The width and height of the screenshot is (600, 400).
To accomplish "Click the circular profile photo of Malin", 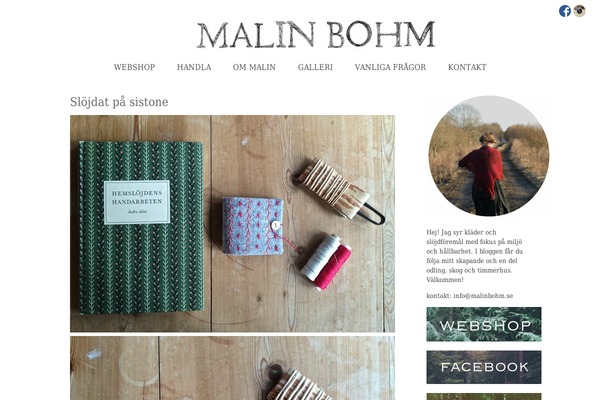I will tap(489, 156).
